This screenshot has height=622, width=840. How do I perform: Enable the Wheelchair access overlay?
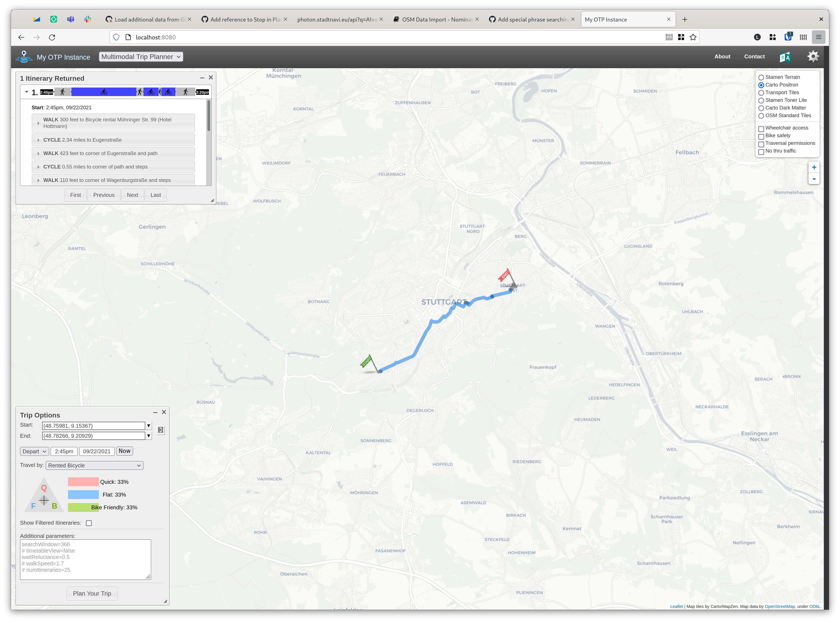tap(761, 129)
